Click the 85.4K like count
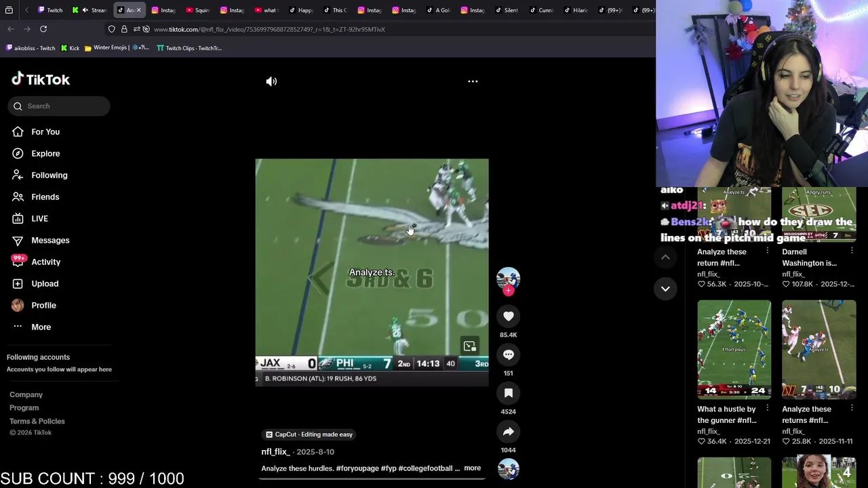The height and width of the screenshot is (488, 868). [508, 335]
